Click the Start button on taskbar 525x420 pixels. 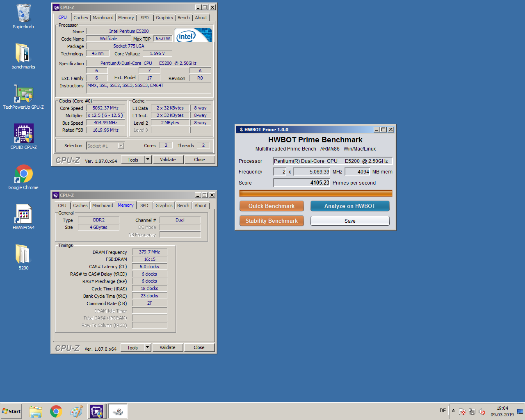point(11,411)
